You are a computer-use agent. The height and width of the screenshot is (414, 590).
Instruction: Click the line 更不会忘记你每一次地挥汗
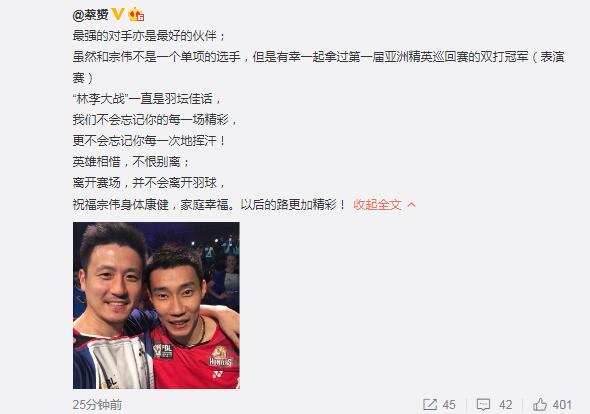coord(149,141)
